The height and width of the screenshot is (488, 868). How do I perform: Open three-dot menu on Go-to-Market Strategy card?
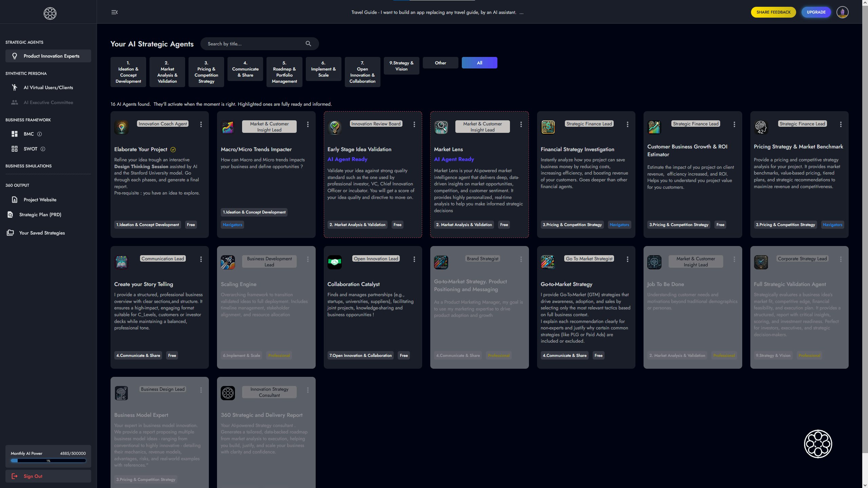(x=627, y=259)
